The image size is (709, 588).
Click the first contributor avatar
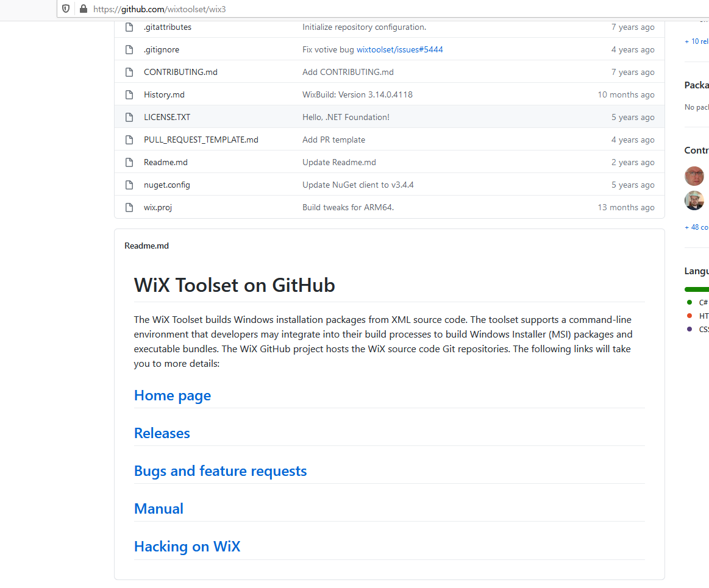(x=694, y=176)
